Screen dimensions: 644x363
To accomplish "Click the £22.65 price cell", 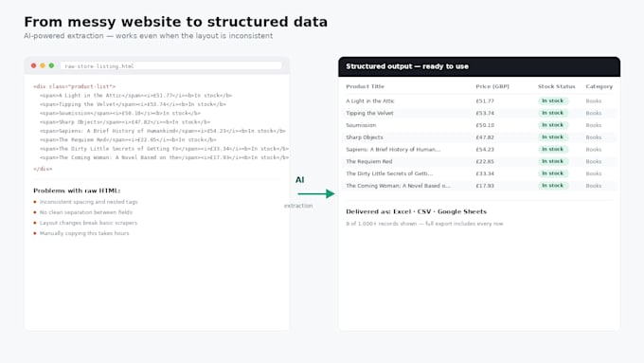I will coord(485,161).
